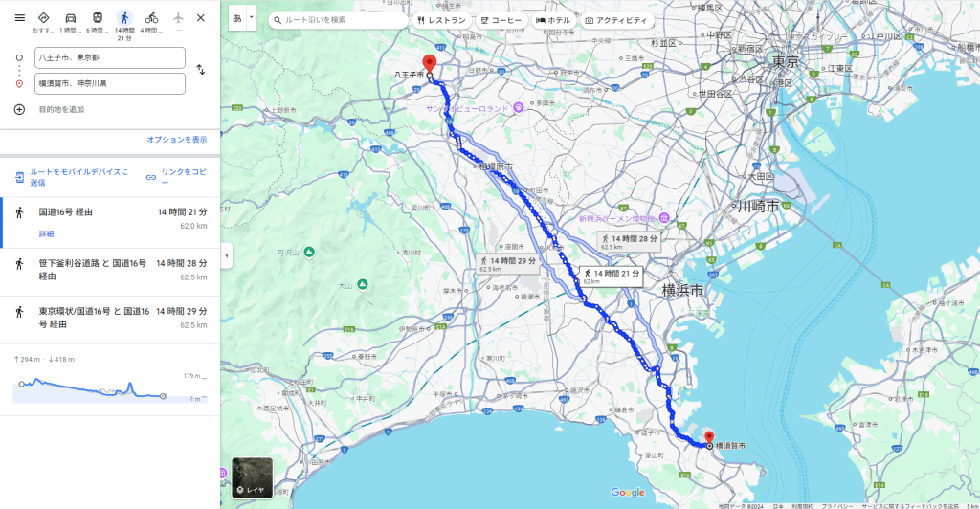Add a destination with the plus icon
This screenshot has width=980, height=509.
(19, 109)
